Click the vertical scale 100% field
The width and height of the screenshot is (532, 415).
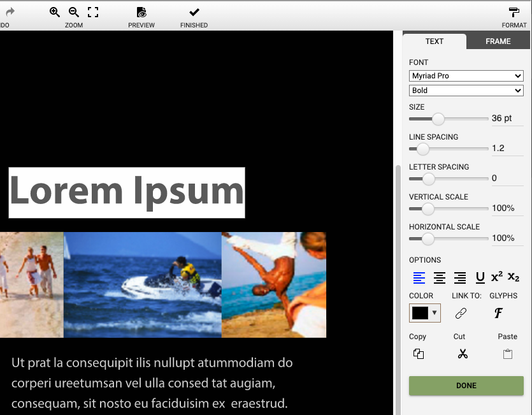(x=508, y=208)
